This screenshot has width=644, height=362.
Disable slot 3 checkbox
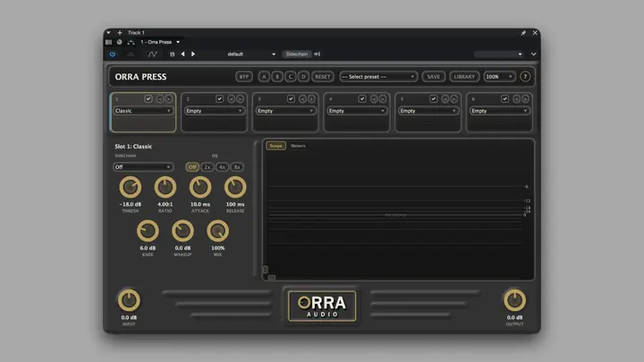pyautogui.click(x=291, y=99)
